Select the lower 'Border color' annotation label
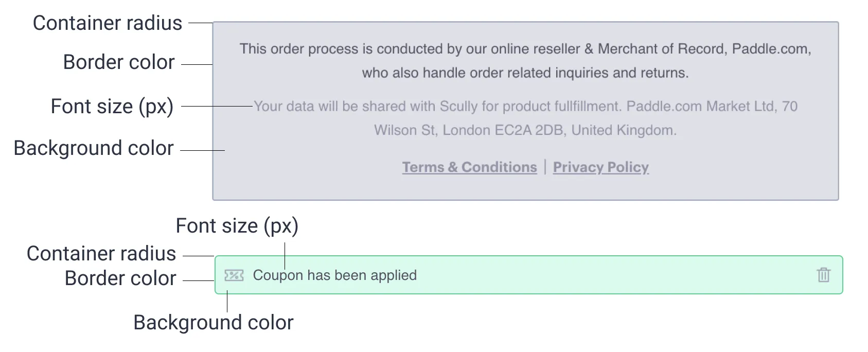This screenshot has height=352, width=868. tap(120, 278)
